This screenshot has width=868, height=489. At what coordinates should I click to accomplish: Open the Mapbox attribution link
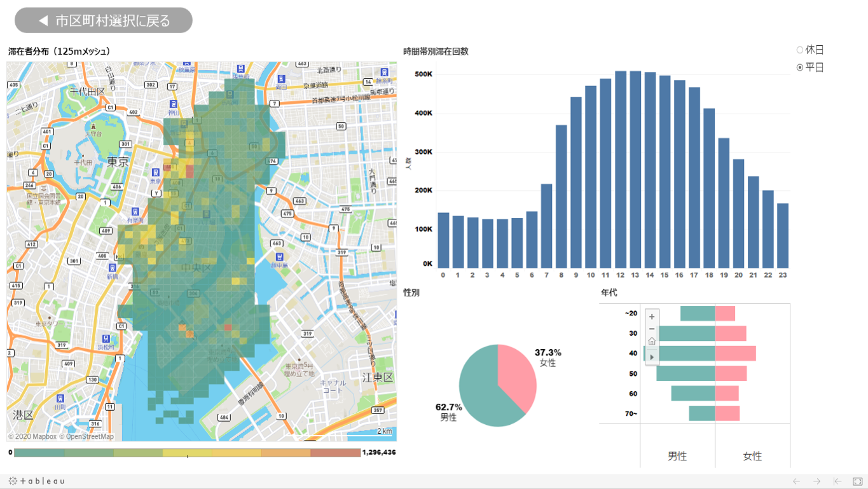click(x=32, y=437)
